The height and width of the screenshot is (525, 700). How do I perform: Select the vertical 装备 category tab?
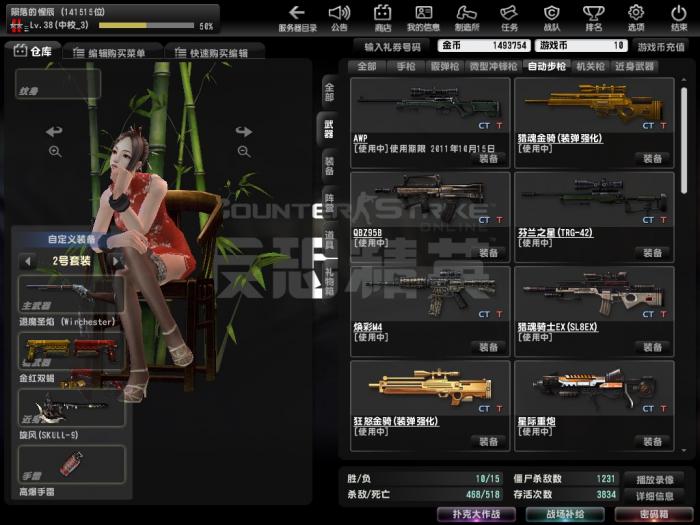click(x=329, y=166)
